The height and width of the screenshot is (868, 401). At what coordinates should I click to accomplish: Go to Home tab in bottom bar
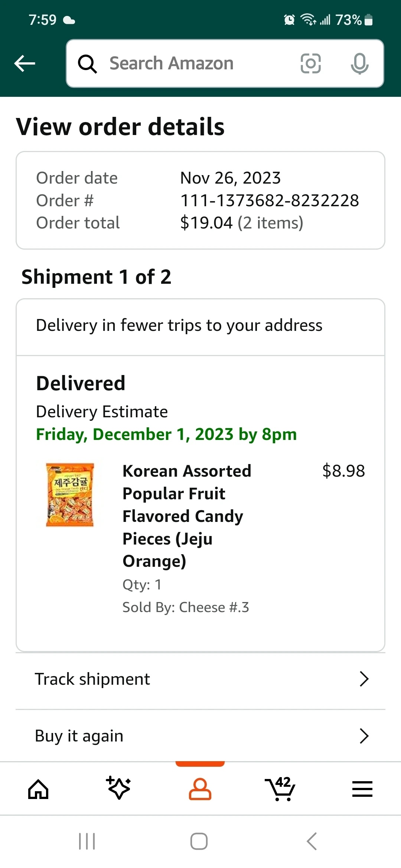pos(38,789)
